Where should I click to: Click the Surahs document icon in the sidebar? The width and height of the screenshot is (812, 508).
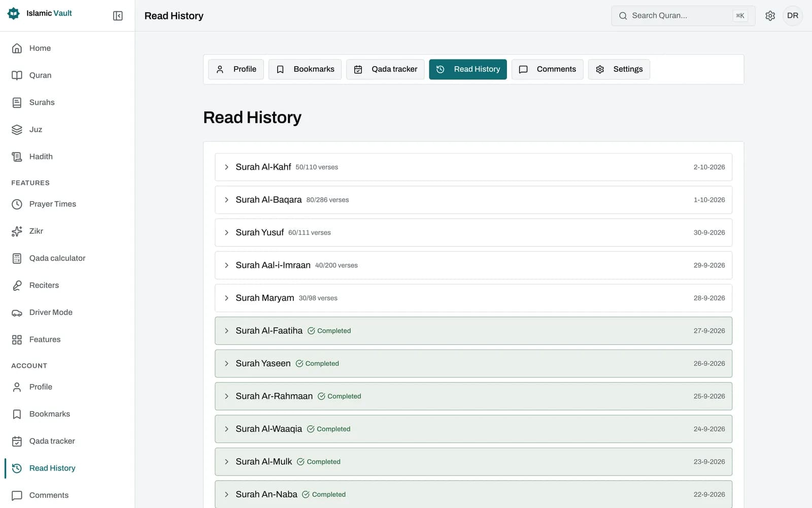tap(17, 103)
